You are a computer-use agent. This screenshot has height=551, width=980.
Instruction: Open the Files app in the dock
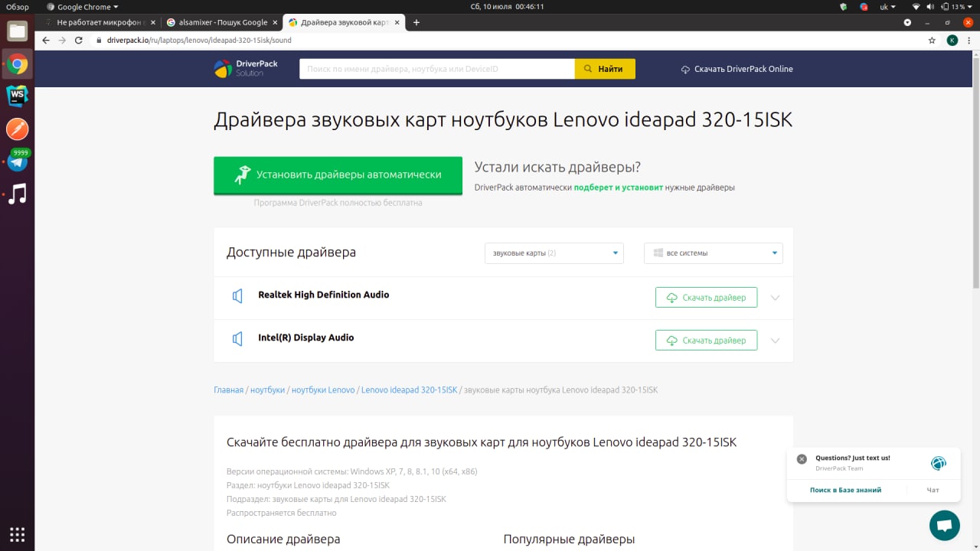[17, 31]
